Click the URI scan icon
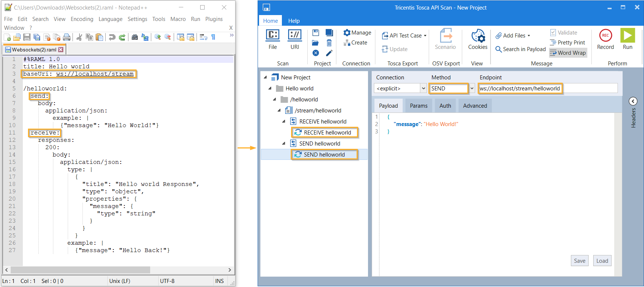The width and height of the screenshot is (644, 287). (x=294, y=36)
